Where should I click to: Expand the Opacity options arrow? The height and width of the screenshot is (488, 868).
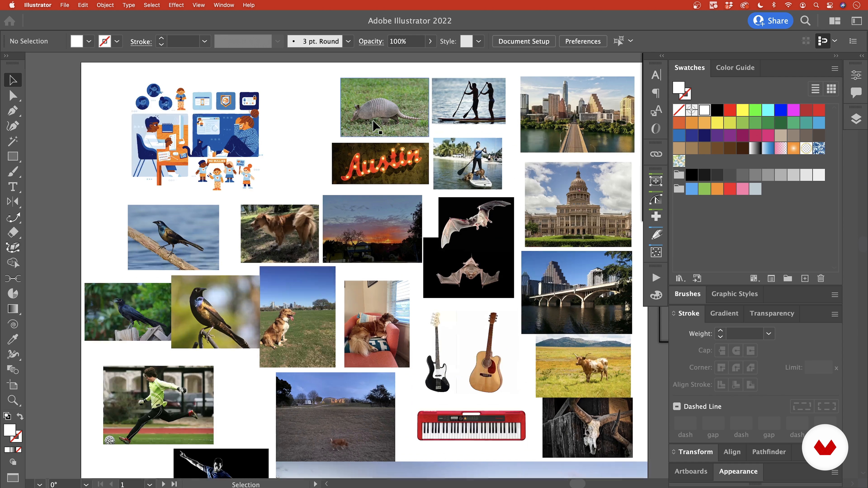pyautogui.click(x=430, y=41)
